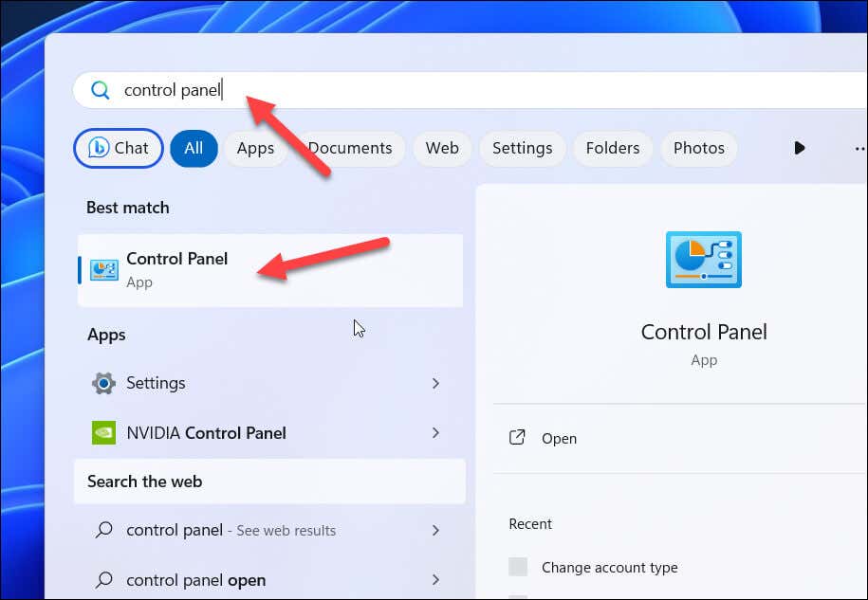Switch to the Documents filter tab
The image size is (868, 600).
[350, 148]
